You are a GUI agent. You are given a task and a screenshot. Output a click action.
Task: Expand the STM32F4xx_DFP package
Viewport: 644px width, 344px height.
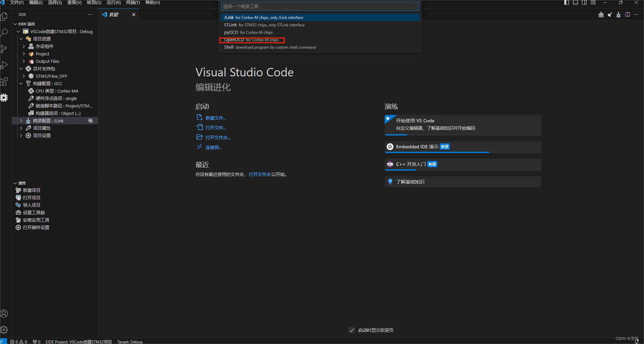tap(24, 76)
